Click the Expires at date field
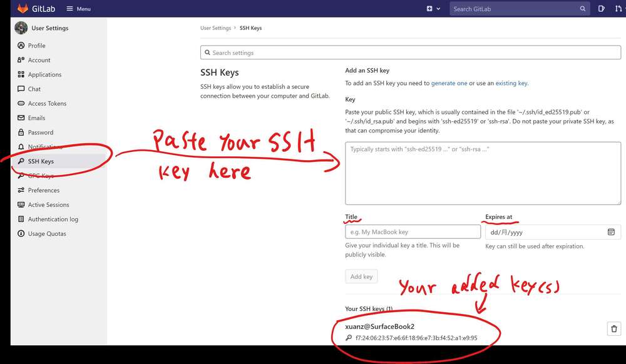 tap(553, 232)
